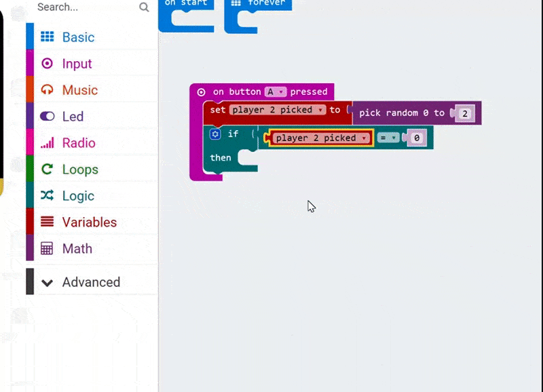This screenshot has height=392, width=543.
Task: Click the Basic grid icon
Action: 47,37
